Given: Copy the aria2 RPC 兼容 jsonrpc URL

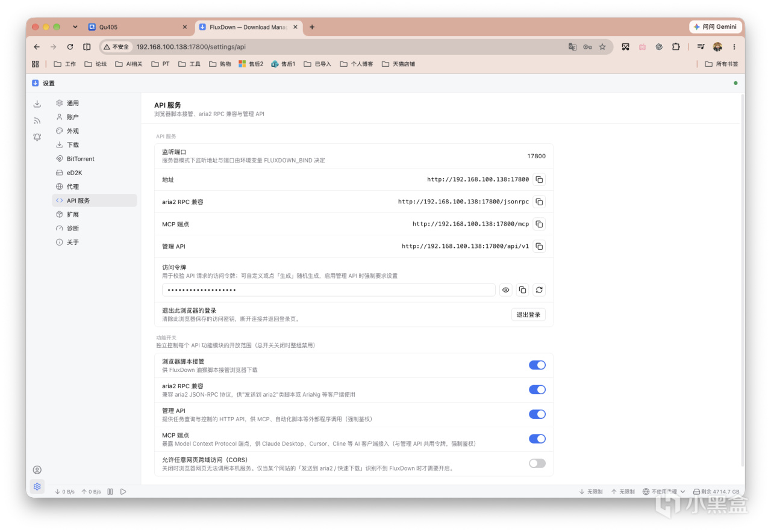Looking at the screenshot, I should click(x=539, y=202).
